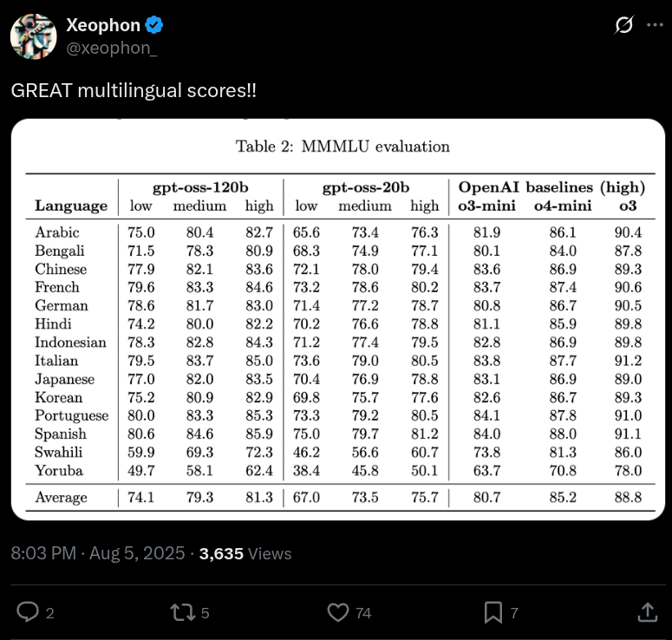Screen dimensions: 672x640
Task: Click the Grok icon at top right
Action: click(623, 26)
